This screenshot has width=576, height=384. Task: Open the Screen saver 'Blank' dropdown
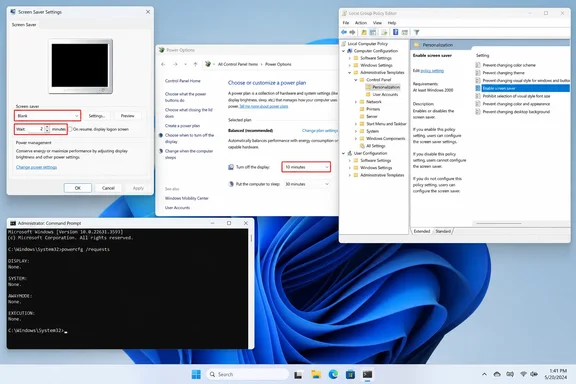tap(47, 116)
